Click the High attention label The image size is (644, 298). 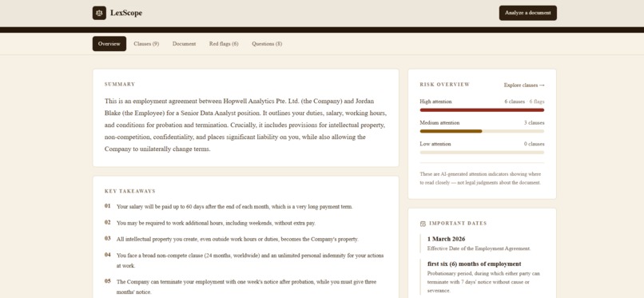(x=435, y=101)
